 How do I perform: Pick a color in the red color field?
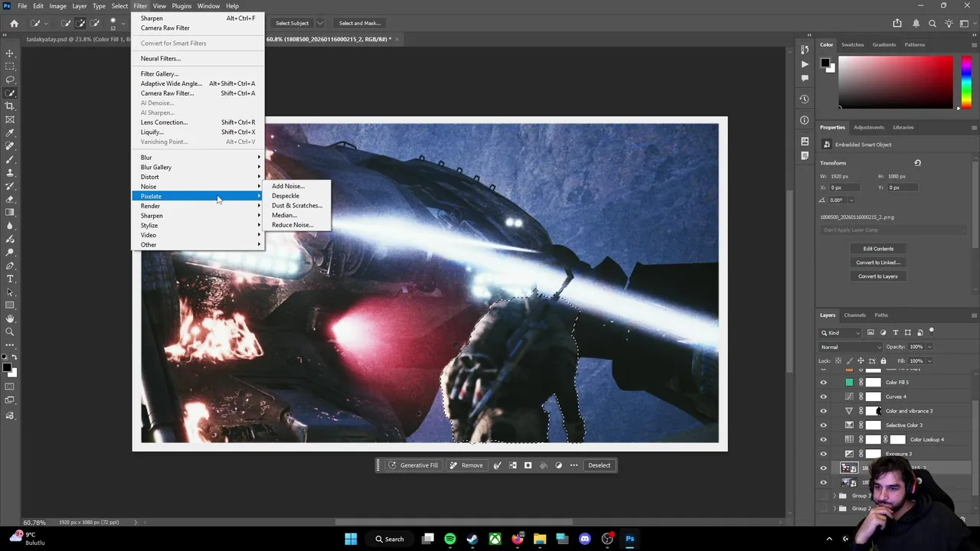(896, 83)
